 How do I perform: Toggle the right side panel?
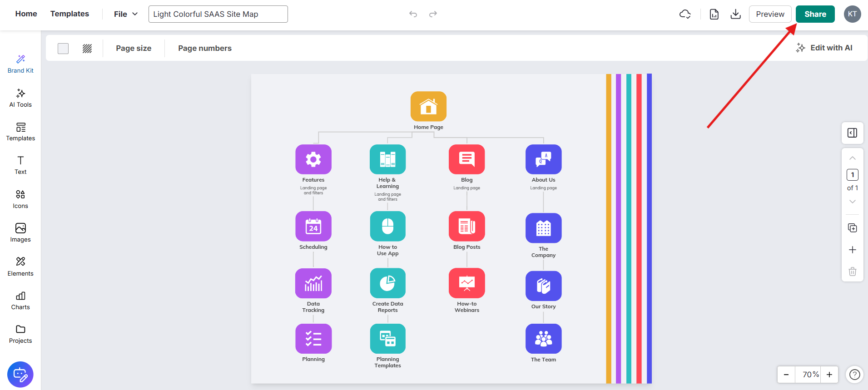(852, 133)
